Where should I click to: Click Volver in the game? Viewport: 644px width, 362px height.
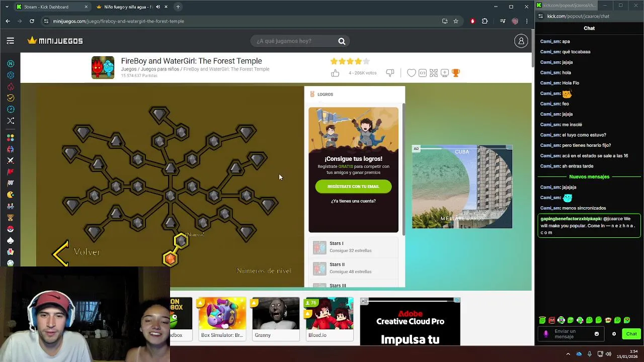tap(77, 252)
